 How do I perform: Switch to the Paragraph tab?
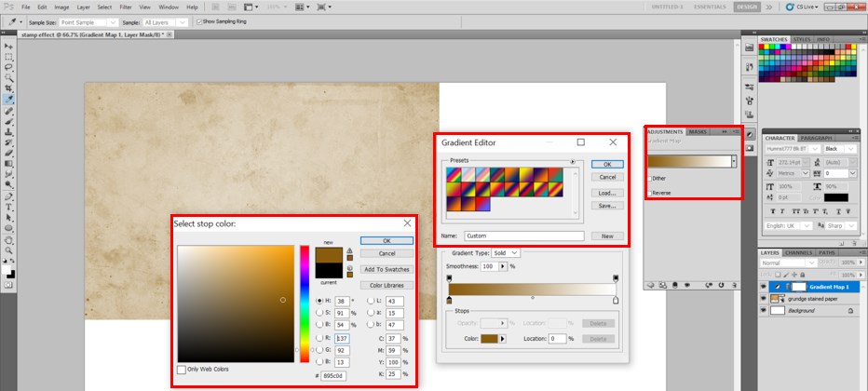point(816,138)
